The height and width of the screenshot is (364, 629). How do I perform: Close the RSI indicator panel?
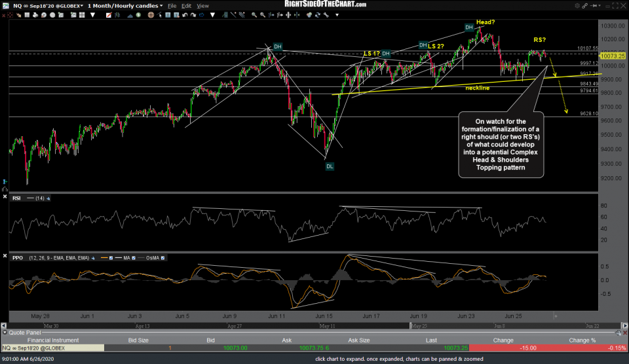5,197
